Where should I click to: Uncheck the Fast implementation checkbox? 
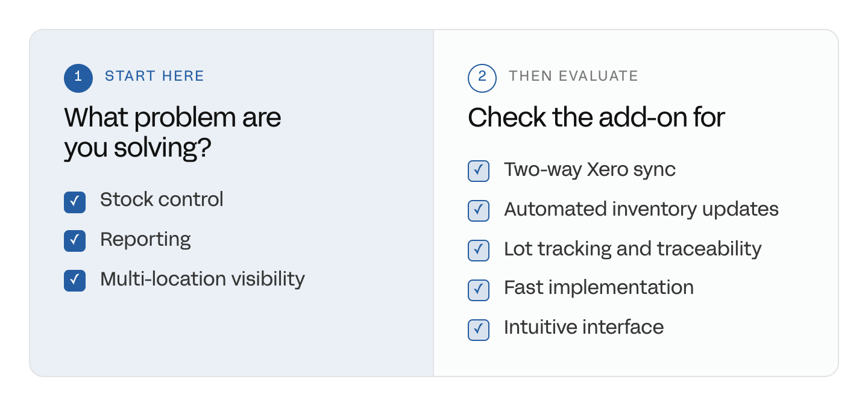479,290
